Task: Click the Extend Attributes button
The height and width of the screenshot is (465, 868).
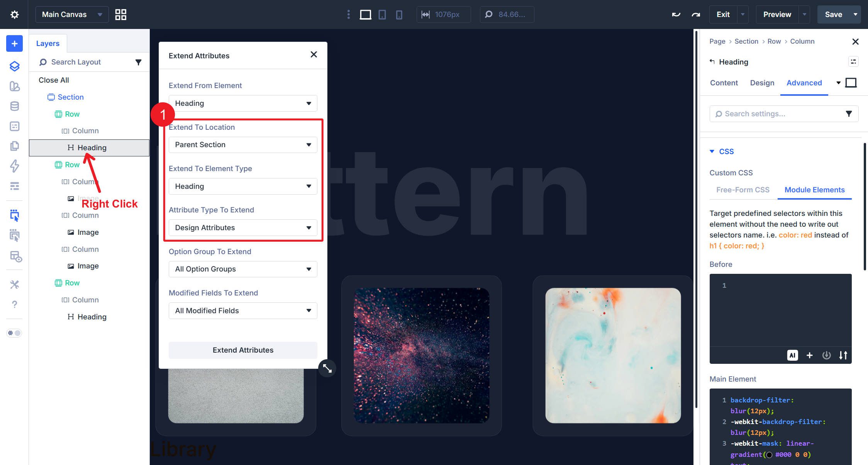Action: pyautogui.click(x=242, y=350)
